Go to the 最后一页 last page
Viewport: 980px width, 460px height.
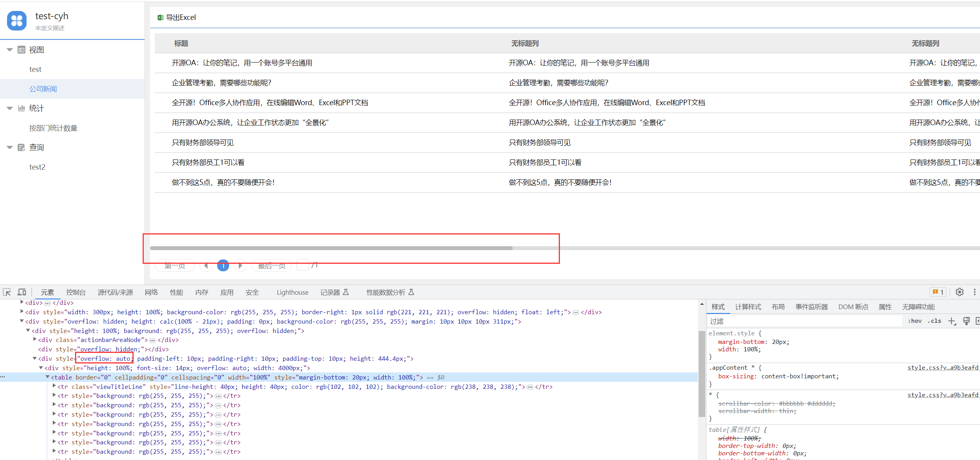coord(272,266)
